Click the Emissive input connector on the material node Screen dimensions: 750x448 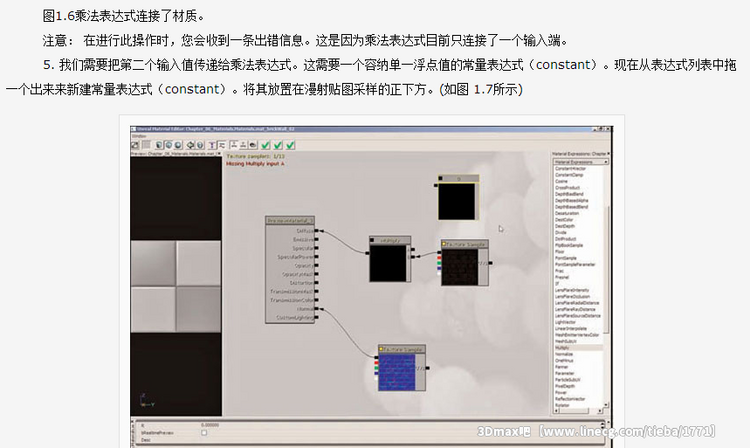click(x=317, y=240)
